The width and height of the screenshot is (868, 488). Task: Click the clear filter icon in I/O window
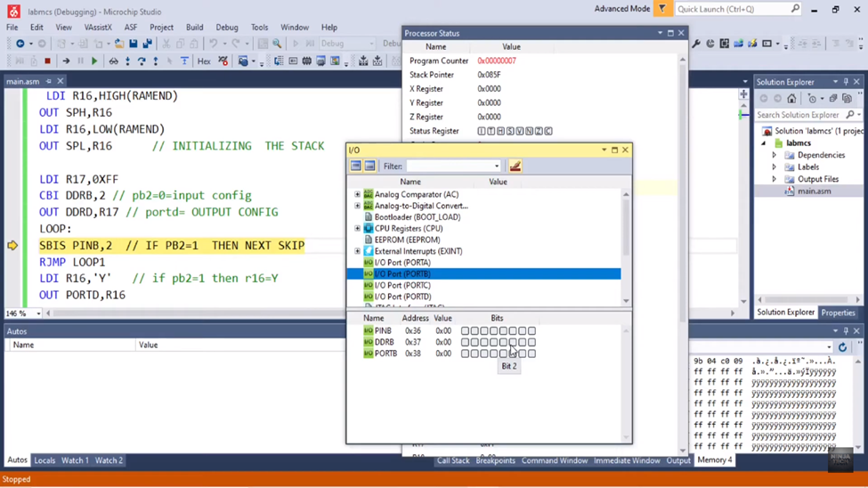coord(515,166)
